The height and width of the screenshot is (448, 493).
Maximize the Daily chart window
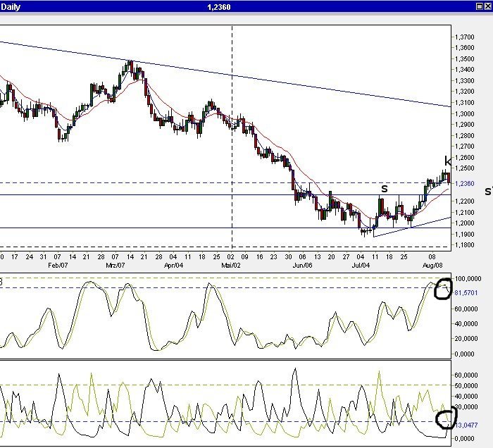click(480, 6)
